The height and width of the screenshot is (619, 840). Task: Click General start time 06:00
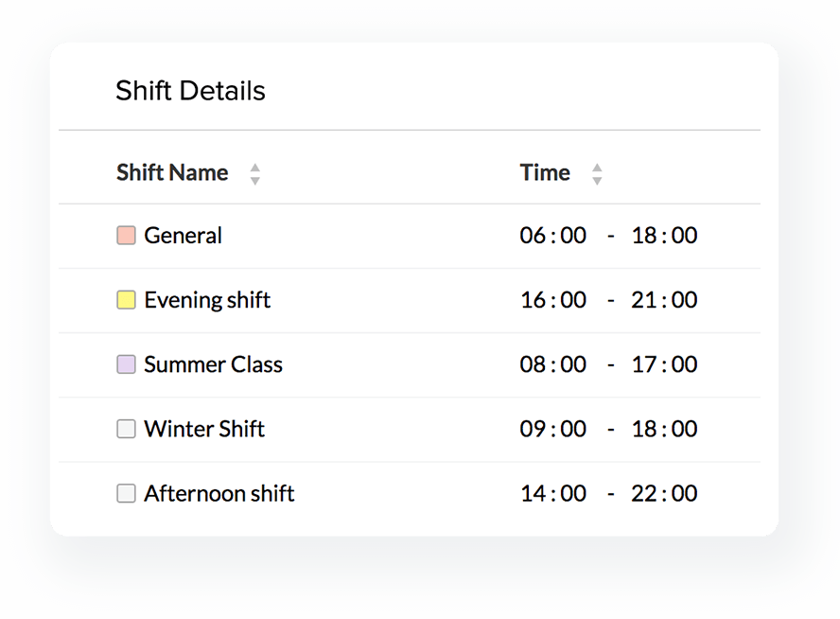pyautogui.click(x=553, y=236)
